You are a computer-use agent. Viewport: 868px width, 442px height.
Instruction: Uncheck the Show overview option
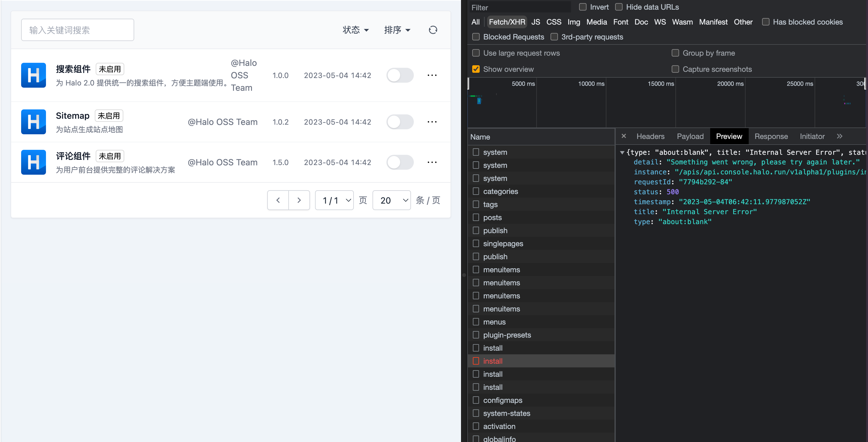tap(476, 69)
